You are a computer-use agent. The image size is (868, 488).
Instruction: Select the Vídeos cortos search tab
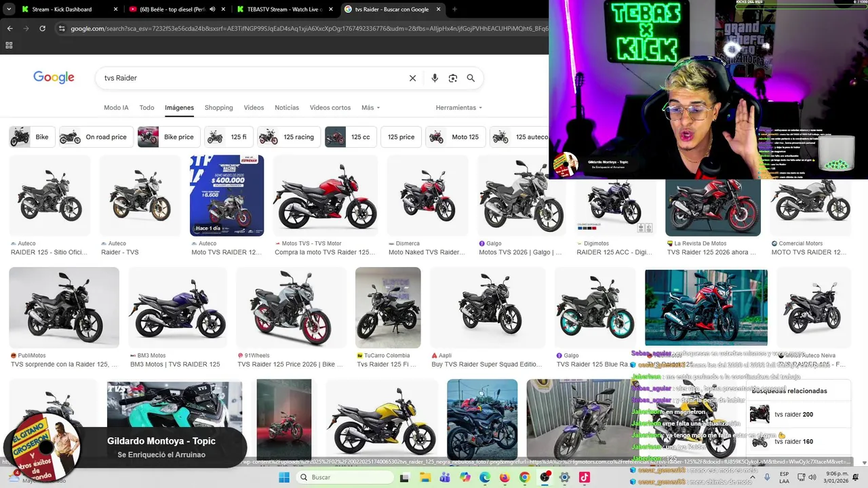pyautogui.click(x=330, y=108)
